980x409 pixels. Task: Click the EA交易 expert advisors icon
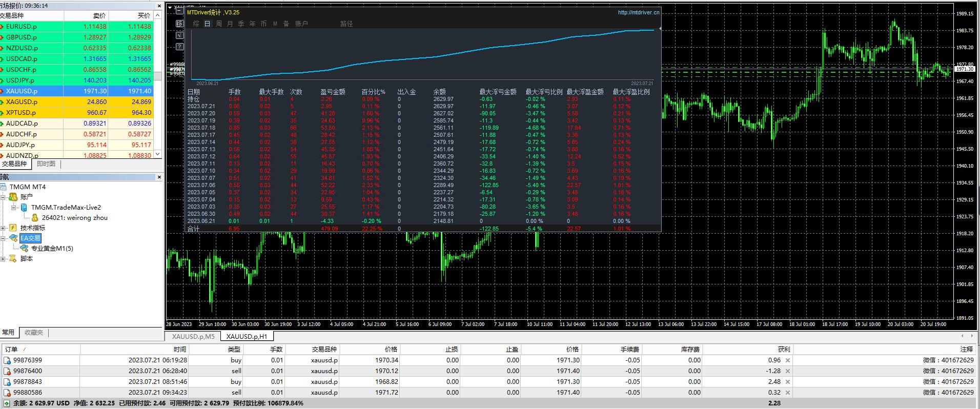pyautogui.click(x=13, y=238)
